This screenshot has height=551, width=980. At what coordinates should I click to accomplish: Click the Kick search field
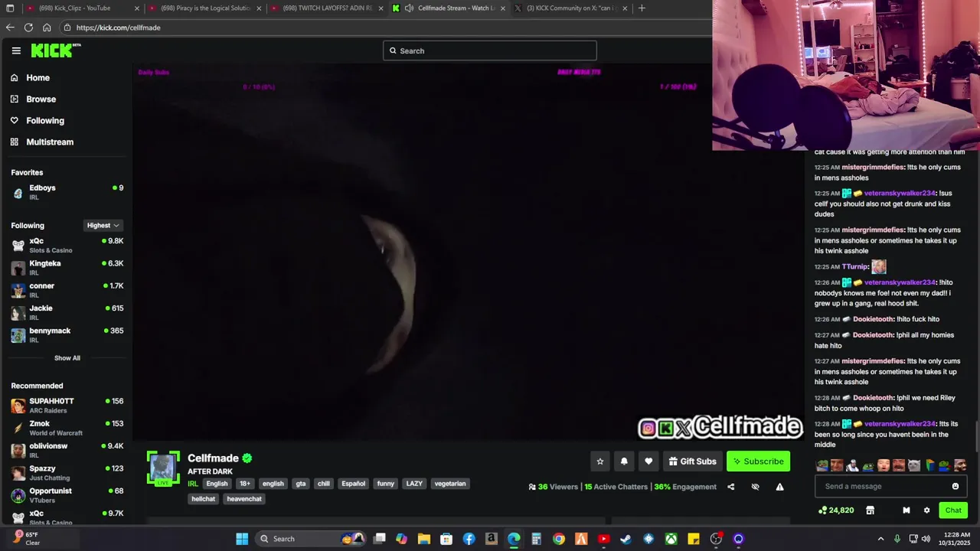(x=489, y=51)
